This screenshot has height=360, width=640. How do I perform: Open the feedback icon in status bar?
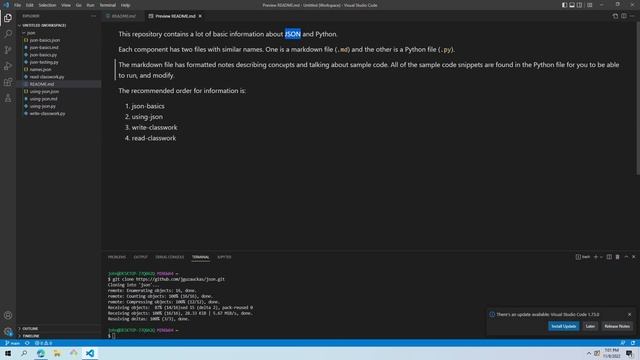[x=622, y=343]
